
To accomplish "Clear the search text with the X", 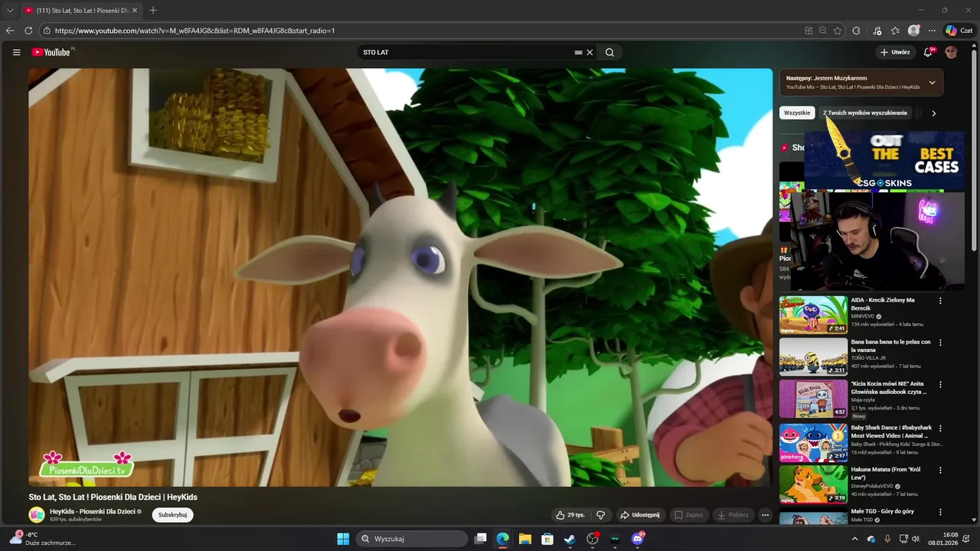I will tap(590, 52).
